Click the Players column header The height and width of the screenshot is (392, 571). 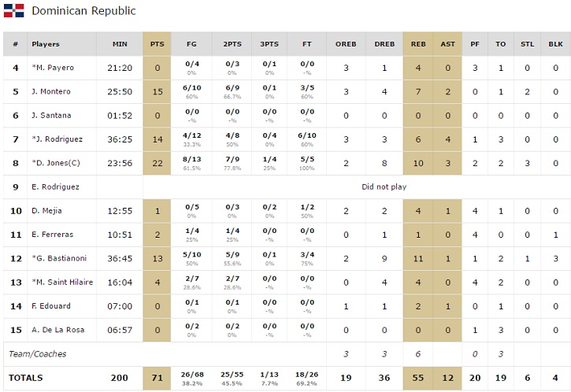point(46,44)
